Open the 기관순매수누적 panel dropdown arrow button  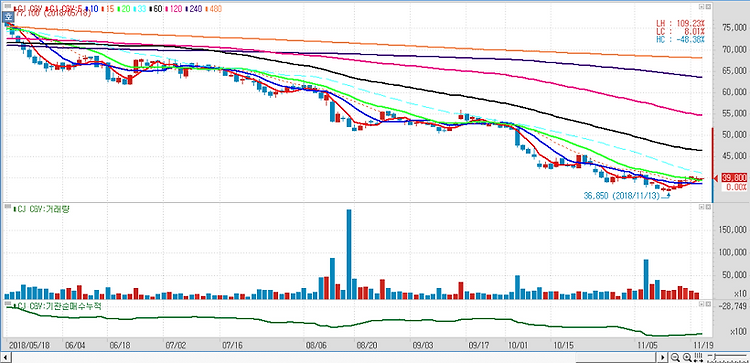click(702, 303)
